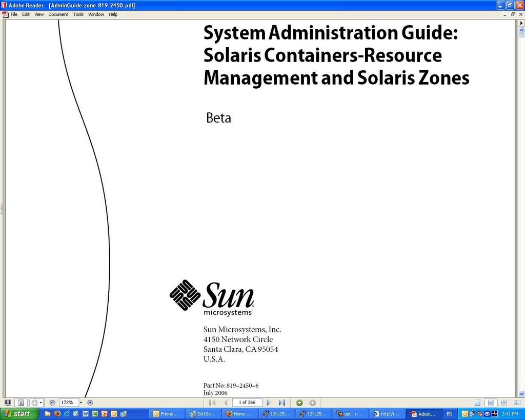Launch Firefox from Quick Launch
The width and height of the screenshot is (525, 420).
point(57,414)
